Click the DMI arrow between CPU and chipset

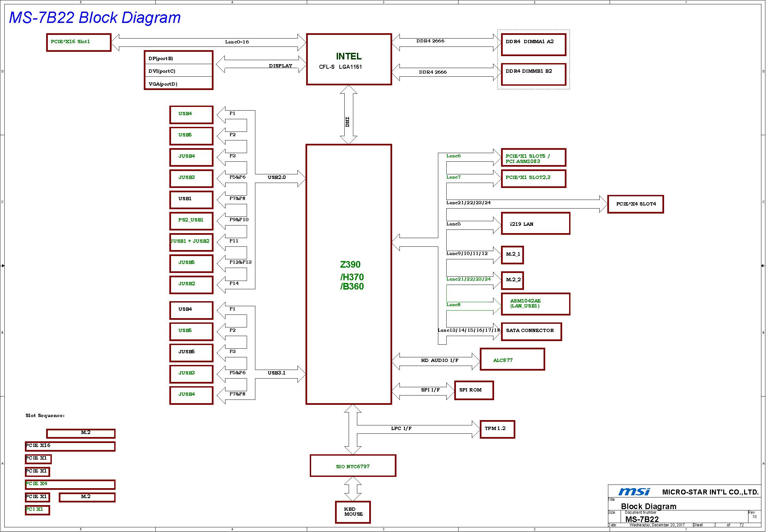(348, 115)
